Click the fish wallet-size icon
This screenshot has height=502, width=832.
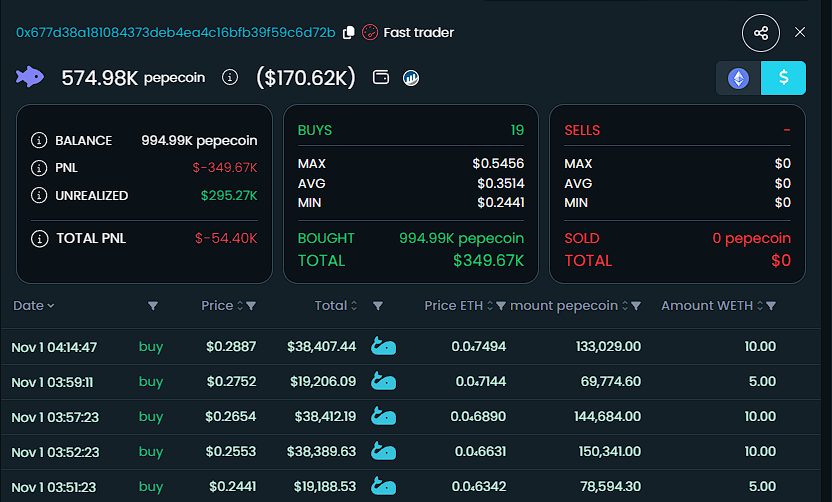click(30, 77)
